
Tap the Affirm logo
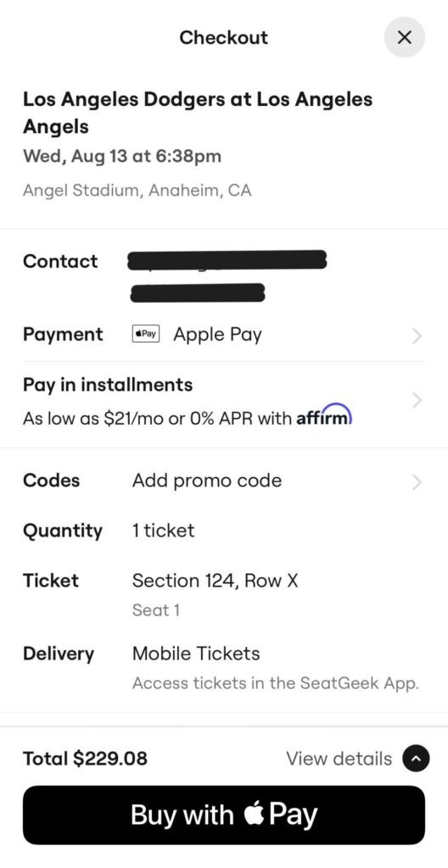324,415
